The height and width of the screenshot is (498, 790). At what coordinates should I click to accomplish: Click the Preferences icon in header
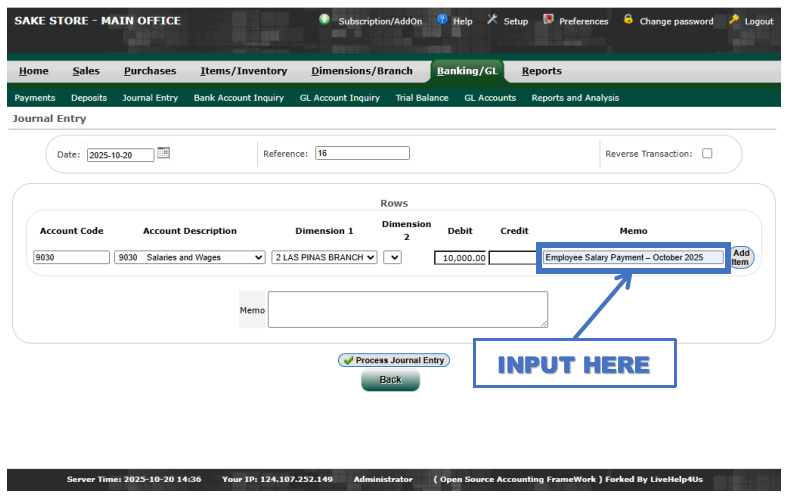click(548, 20)
